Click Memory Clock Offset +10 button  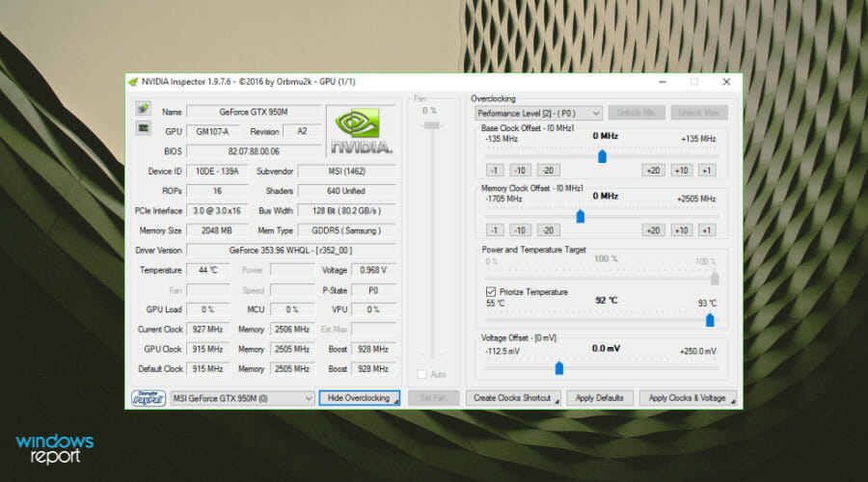(682, 230)
